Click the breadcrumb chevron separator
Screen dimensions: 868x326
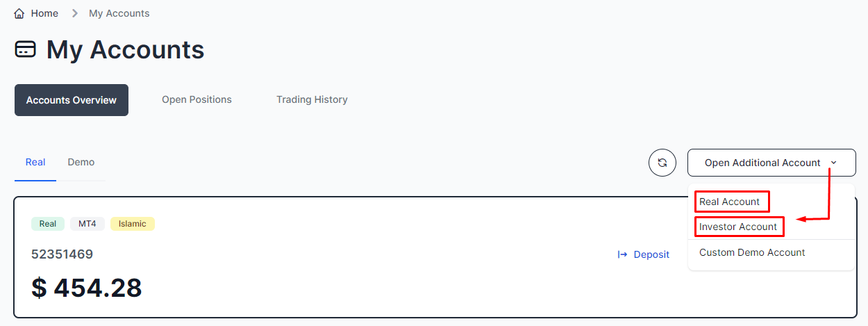coord(74,13)
